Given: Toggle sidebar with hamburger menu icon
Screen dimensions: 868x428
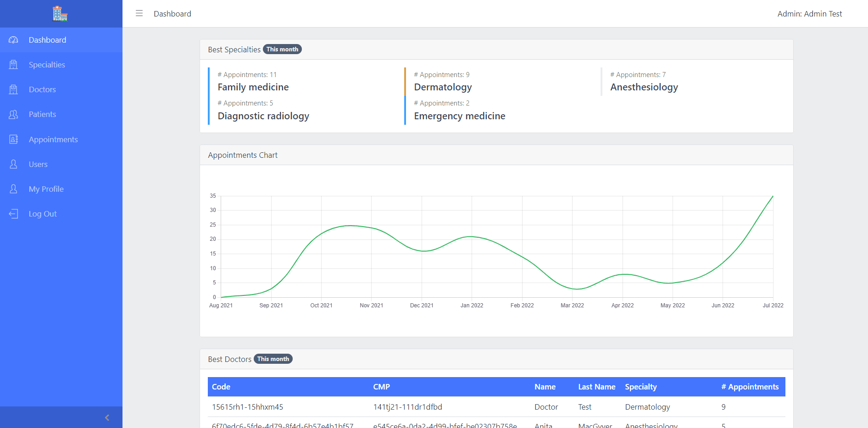Looking at the screenshot, I should pos(139,13).
